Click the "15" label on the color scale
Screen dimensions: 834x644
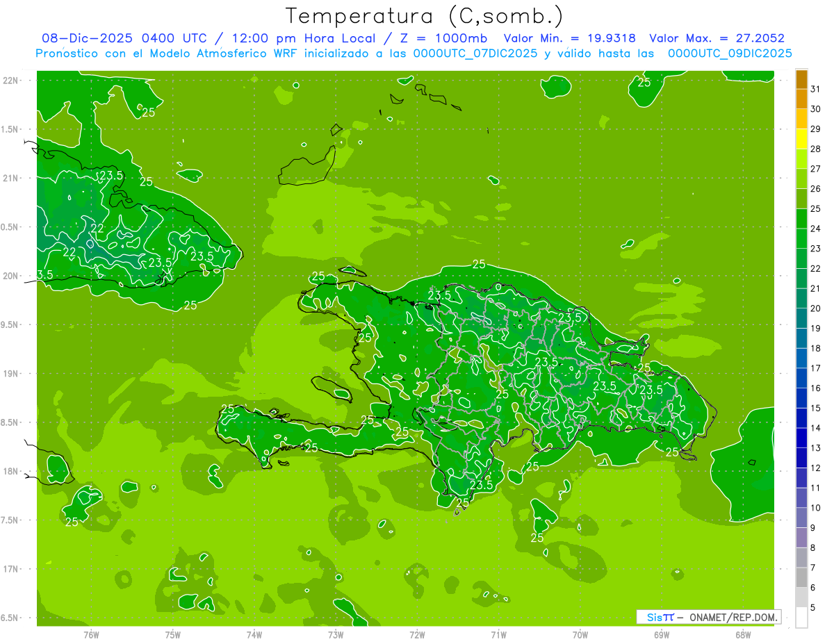[x=816, y=408]
